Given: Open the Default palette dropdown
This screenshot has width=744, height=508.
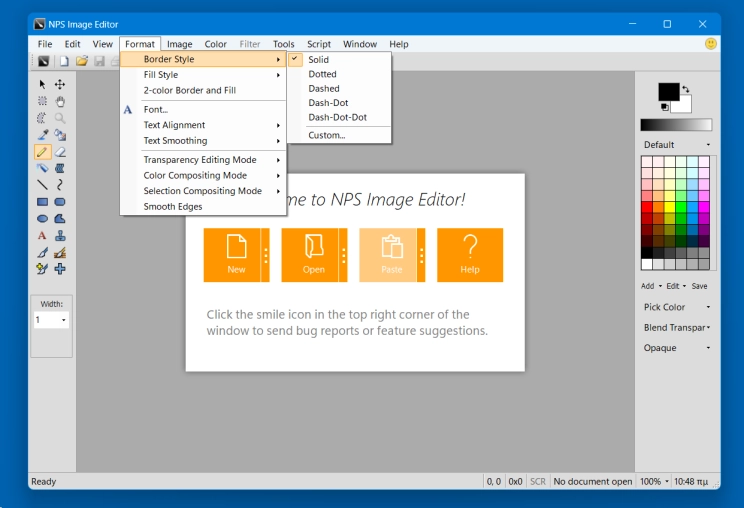Looking at the screenshot, I should [677, 145].
